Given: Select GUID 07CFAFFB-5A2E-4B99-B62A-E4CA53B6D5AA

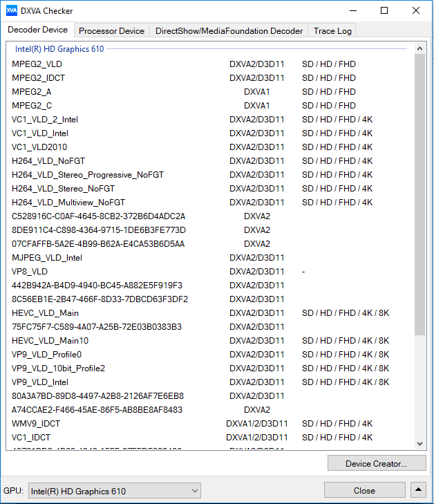Looking at the screenshot, I should click(209, 244).
